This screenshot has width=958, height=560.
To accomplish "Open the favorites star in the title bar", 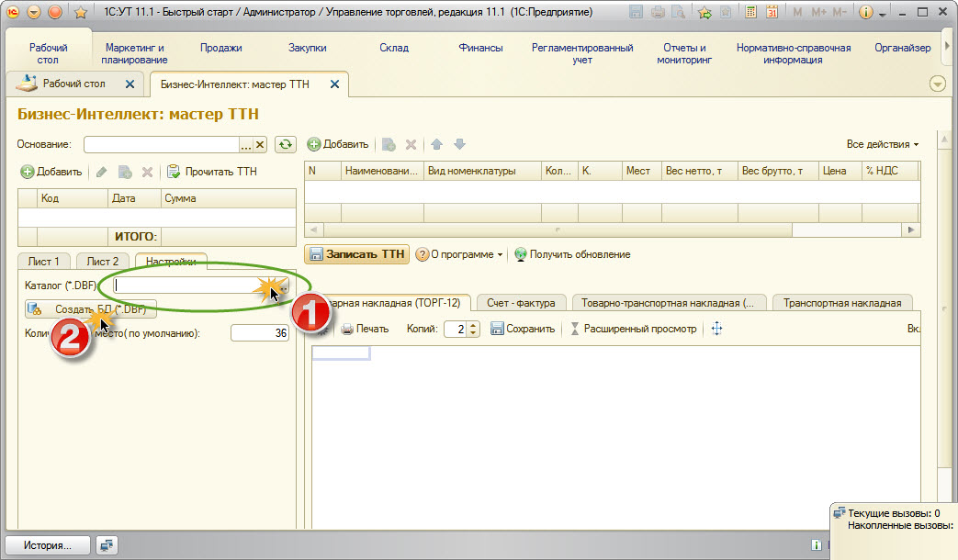I will [80, 12].
